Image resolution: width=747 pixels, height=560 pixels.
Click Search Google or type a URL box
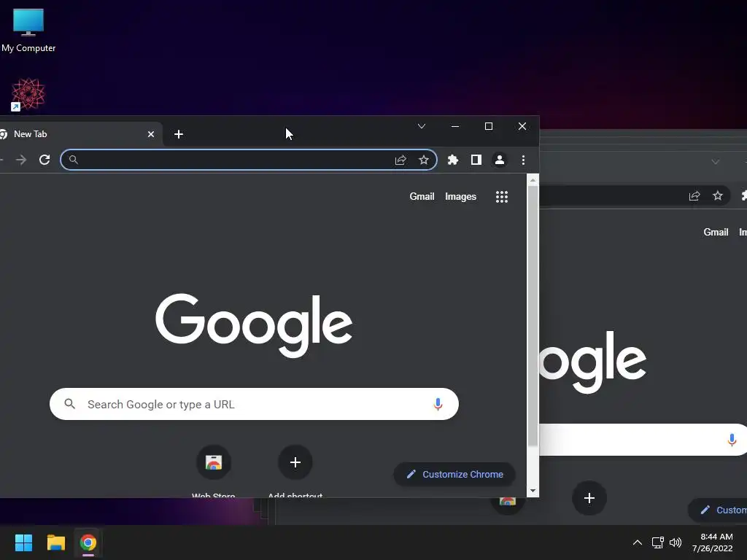[x=254, y=404]
